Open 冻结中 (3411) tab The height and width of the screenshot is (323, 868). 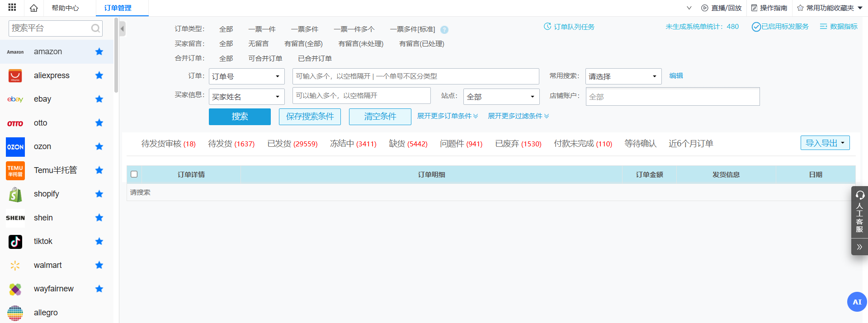pyautogui.click(x=353, y=144)
